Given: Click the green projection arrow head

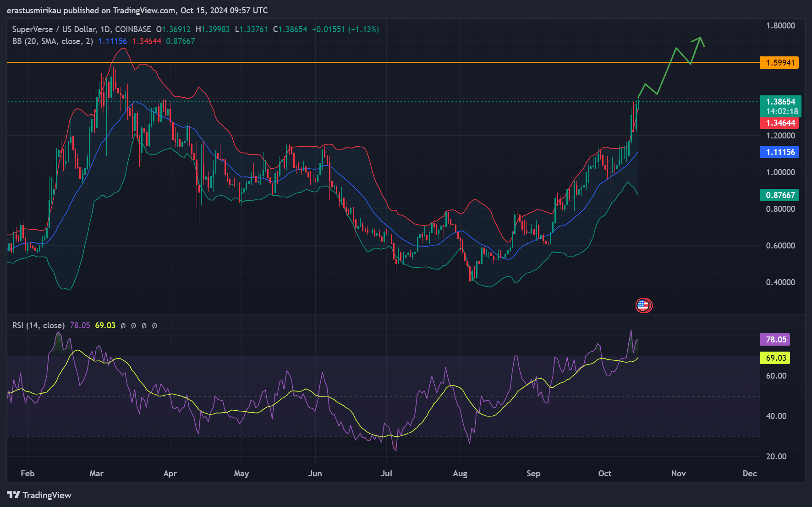Looking at the screenshot, I should [x=700, y=40].
